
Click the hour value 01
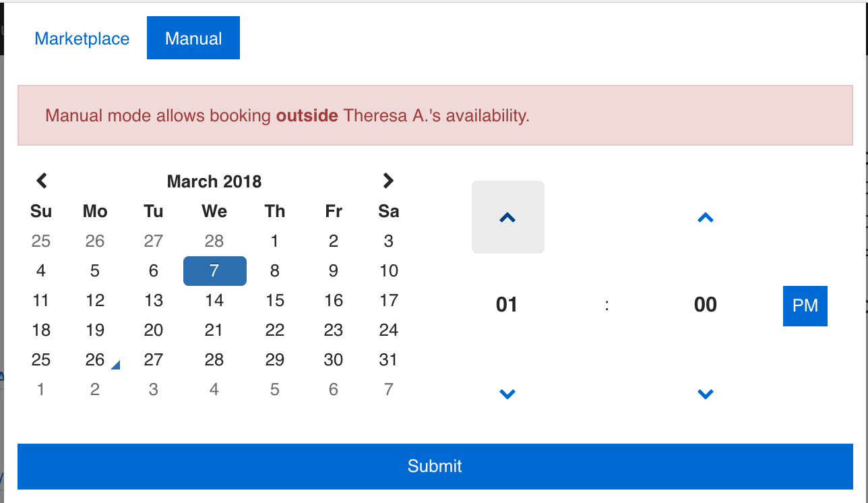[x=507, y=305]
